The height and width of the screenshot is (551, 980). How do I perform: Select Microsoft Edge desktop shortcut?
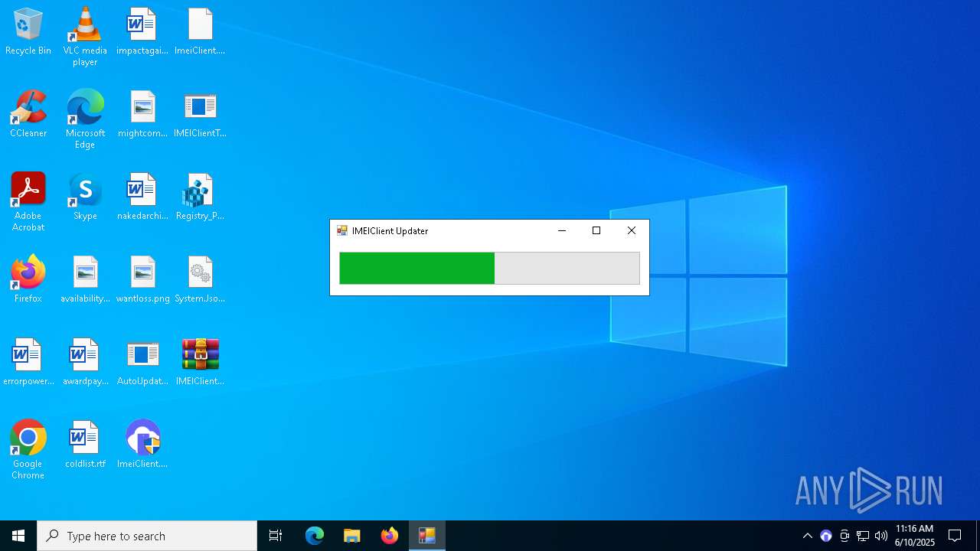tap(85, 119)
